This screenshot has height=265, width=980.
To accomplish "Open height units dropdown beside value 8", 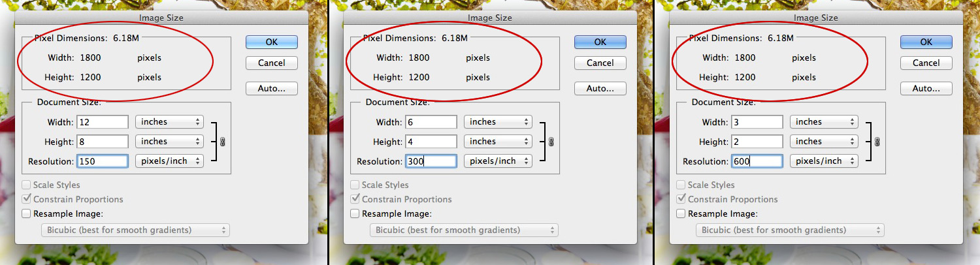I will click(169, 142).
